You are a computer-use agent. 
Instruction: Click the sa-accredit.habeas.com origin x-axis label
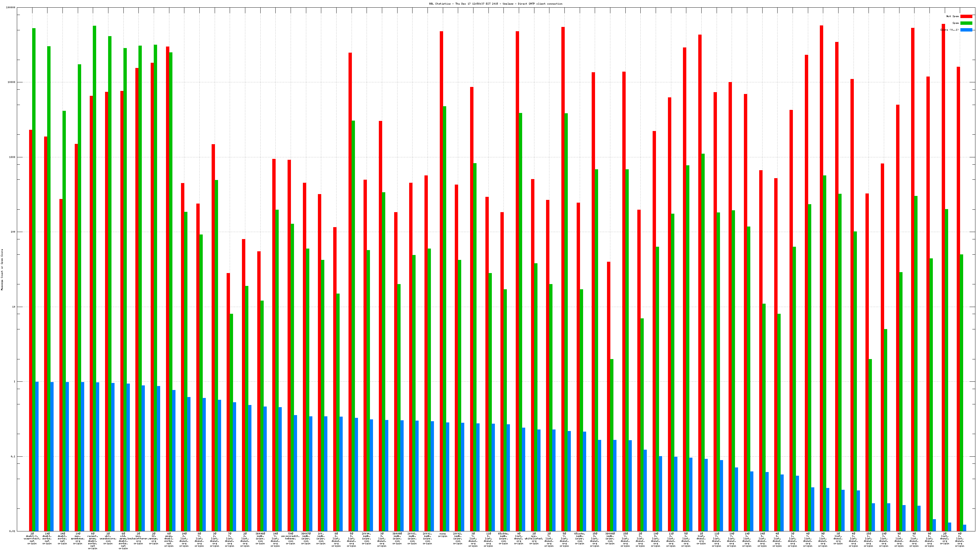(x=290, y=539)
